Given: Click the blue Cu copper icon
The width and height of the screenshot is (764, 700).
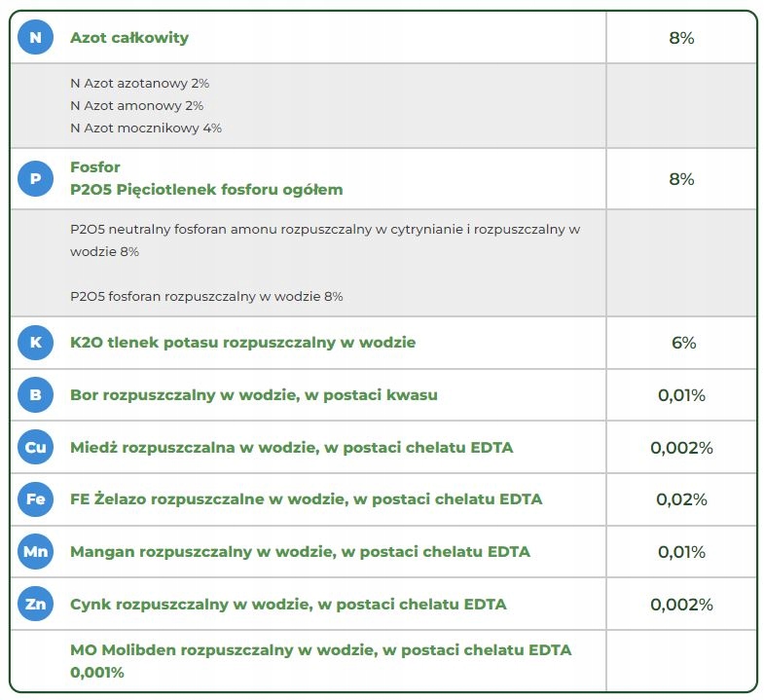Looking at the screenshot, I should click(x=36, y=448).
